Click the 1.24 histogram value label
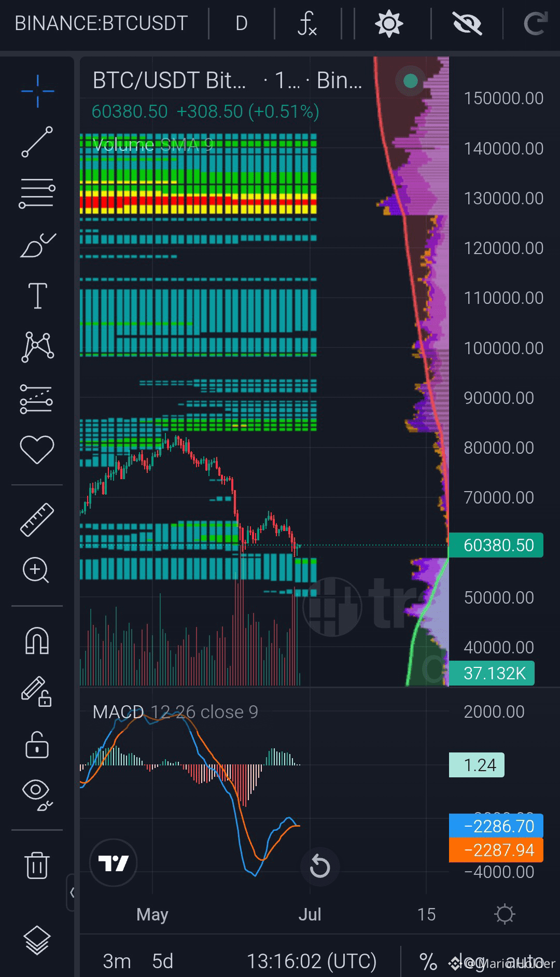 477,765
